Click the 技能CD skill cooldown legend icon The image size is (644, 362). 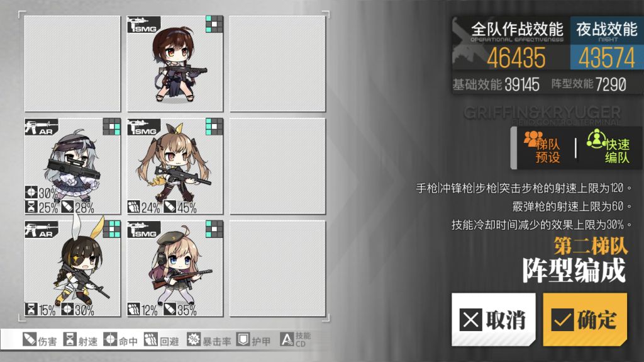[x=287, y=340]
